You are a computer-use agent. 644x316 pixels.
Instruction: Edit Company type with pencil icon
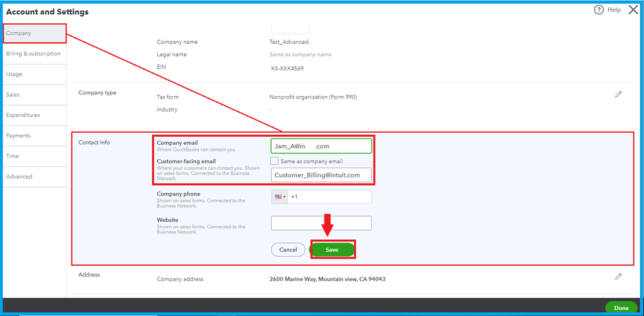(x=618, y=95)
